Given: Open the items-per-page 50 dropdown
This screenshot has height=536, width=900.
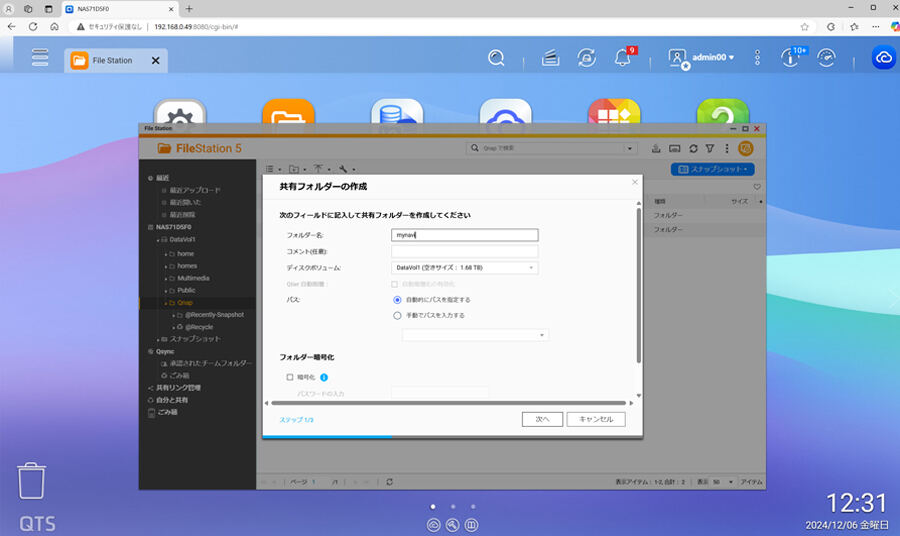Looking at the screenshot, I should [723, 482].
